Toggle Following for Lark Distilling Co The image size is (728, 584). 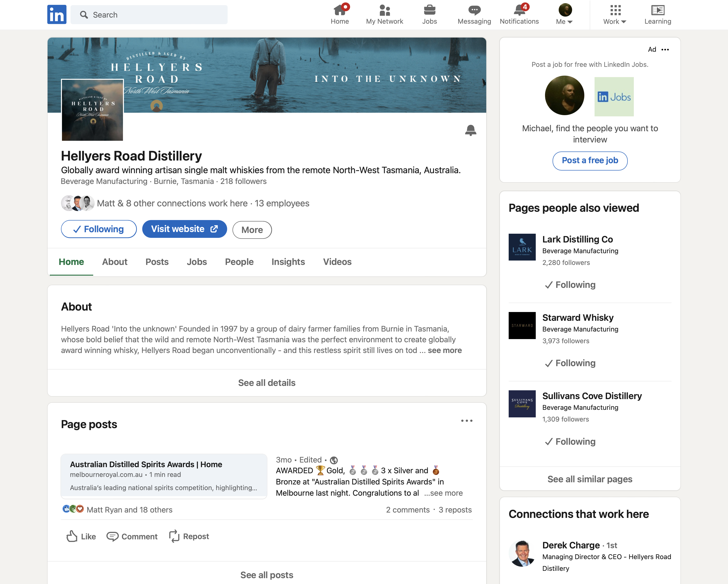click(570, 285)
